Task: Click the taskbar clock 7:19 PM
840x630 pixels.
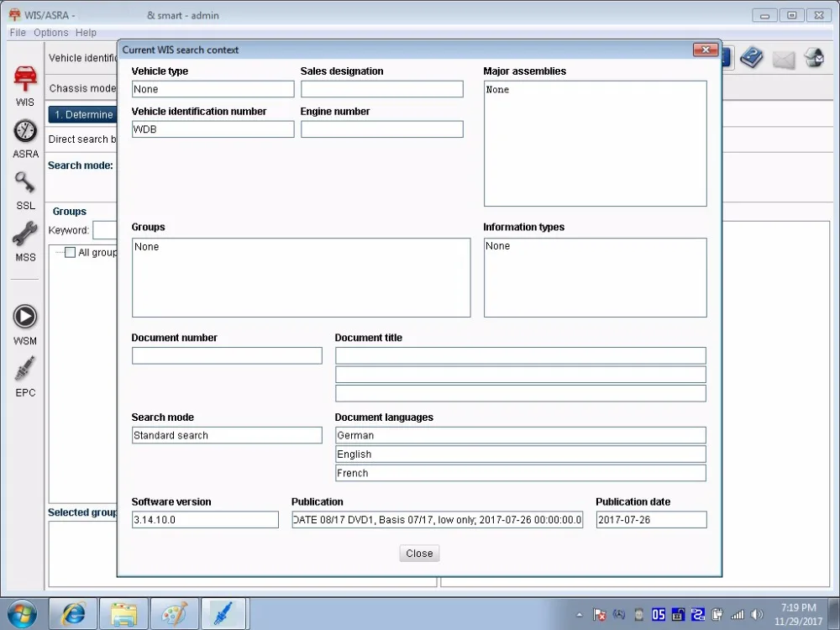Action: point(798,615)
